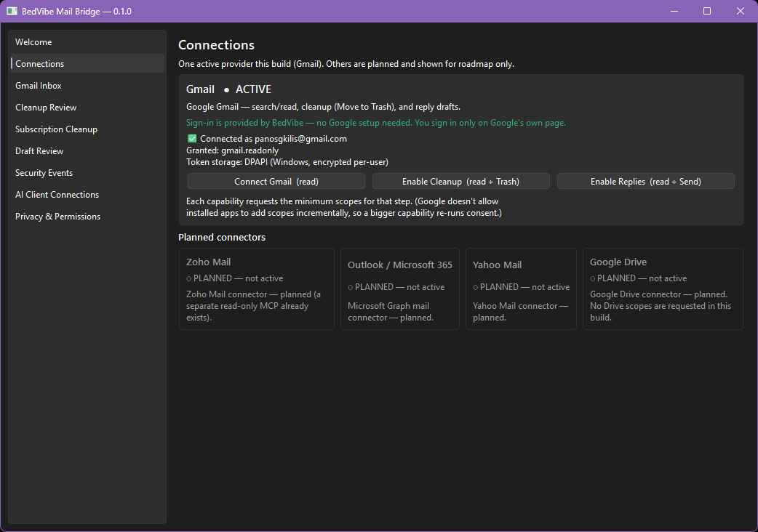Select the Outlook / Microsoft 365 title
The height and width of the screenshot is (532, 758).
click(x=400, y=265)
